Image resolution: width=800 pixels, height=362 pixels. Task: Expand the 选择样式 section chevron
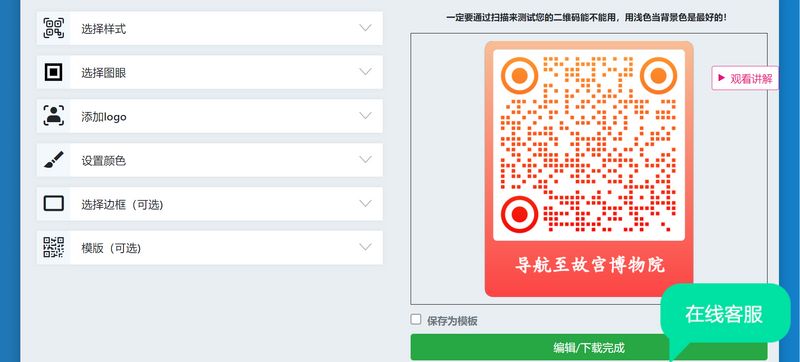point(365,28)
